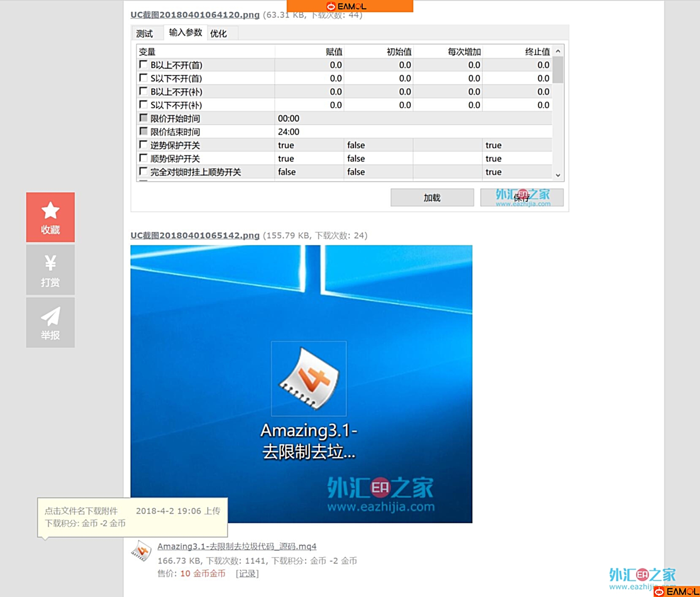Click the 举报 paper plane icon
The width and height of the screenshot is (700, 597).
pyautogui.click(x=50, y=315)
